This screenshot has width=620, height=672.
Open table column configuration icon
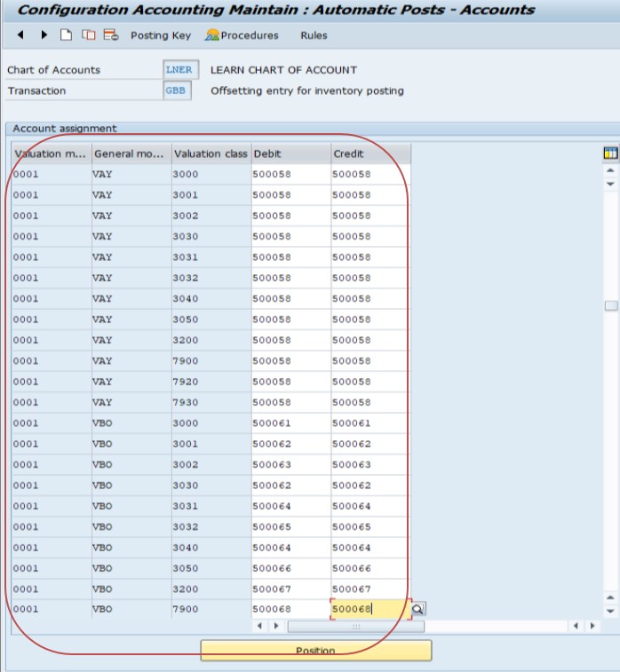(610, 153)
